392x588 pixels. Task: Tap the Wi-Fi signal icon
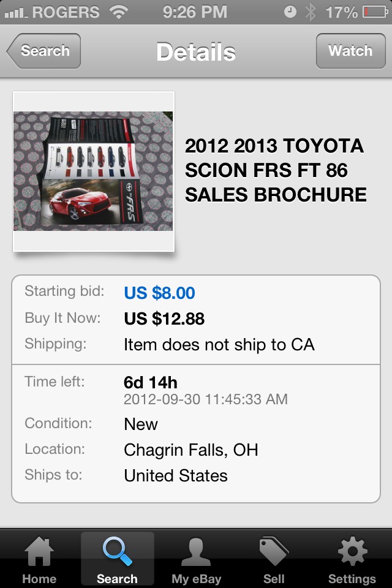[118, 12]
